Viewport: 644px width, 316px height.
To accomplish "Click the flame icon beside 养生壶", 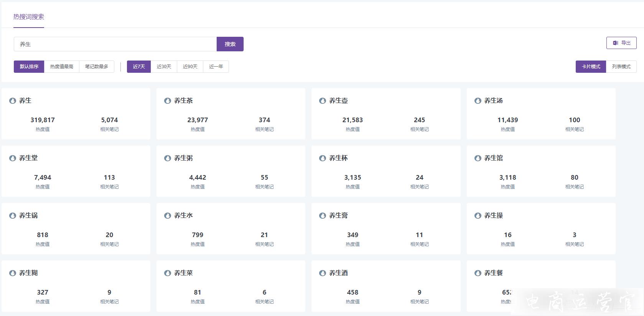I will 323,101.
